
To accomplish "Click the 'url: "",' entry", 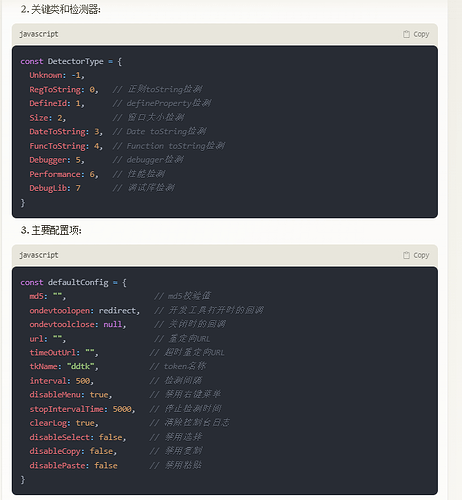I will point(48,339).
